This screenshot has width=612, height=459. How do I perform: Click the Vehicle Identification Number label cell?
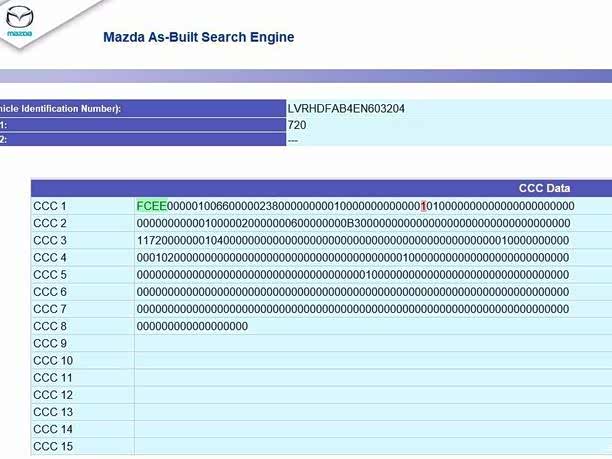pos(60,108)
